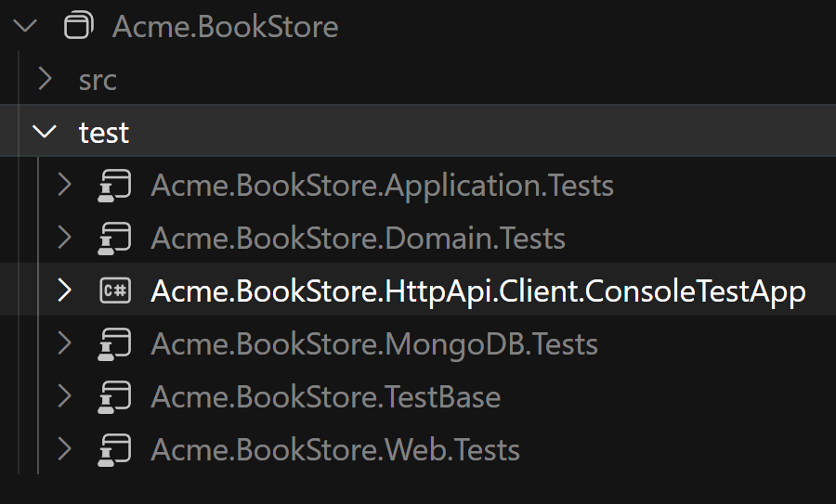Expand the Acme.BookStore.Domain.Tests project
Viewport: 836px width, 504px height.
pyautogui.click(x=64, y=237)
